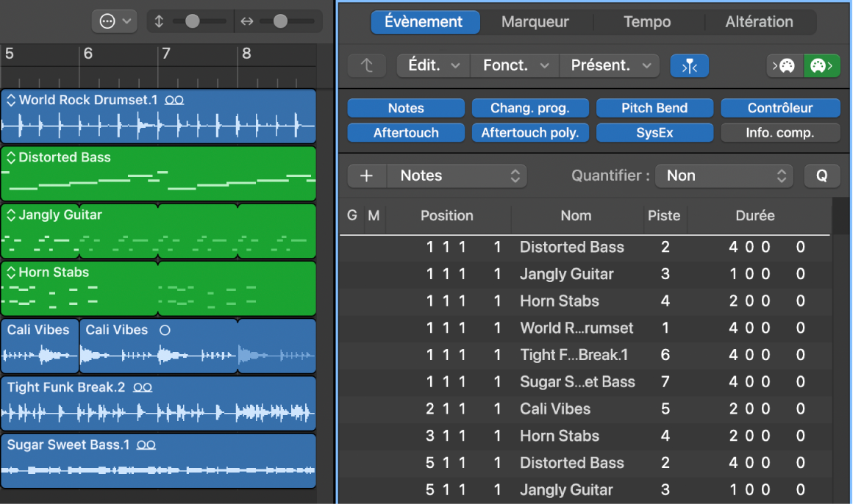Open the Fonct. menu
Screen dimensions: 853x504
pyautogui.click(x=515, y=66)
